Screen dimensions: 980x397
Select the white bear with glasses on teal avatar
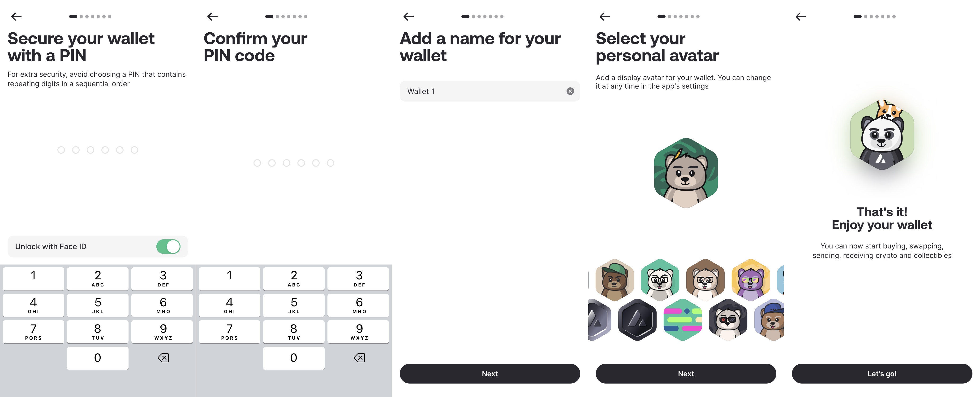click(x=660, y=280)
